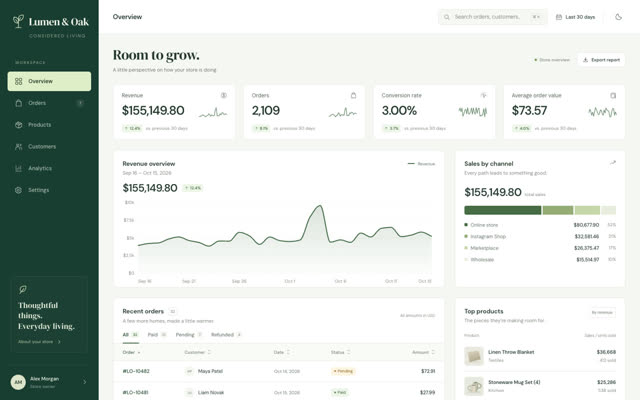This screenshot has height=400, width=640.
Task: Click the Store overview status pill
Action: click(552, 60)
